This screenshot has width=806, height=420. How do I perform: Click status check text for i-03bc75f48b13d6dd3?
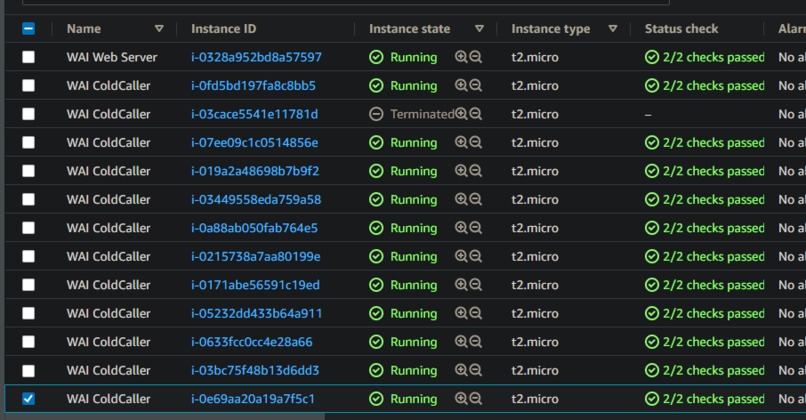[713, 370]
